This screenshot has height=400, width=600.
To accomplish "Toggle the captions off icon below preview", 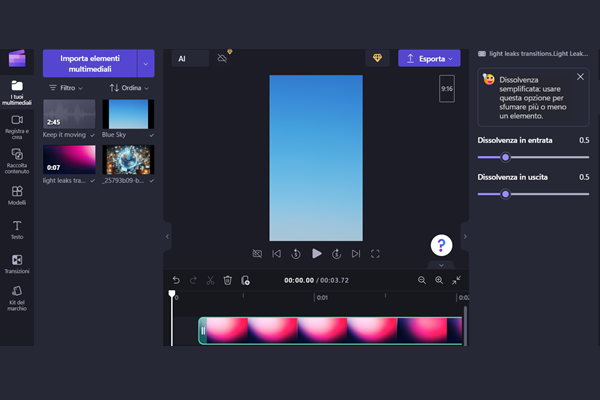I will pos(257,254).
